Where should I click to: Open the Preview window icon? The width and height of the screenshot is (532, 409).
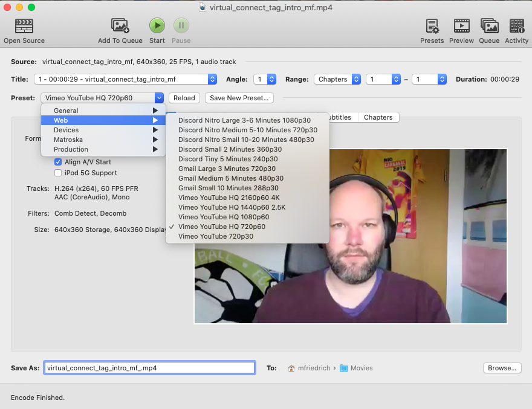click(461, 25)
